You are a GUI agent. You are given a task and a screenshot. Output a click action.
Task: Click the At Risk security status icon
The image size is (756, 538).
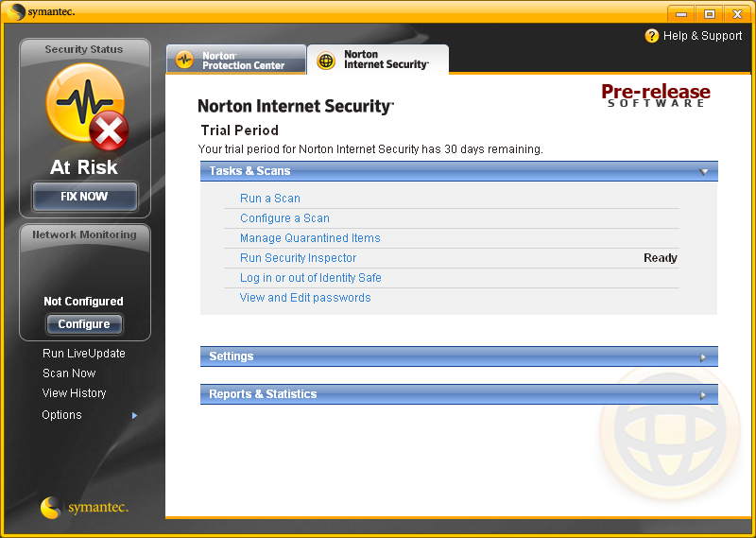coord(87,107)
